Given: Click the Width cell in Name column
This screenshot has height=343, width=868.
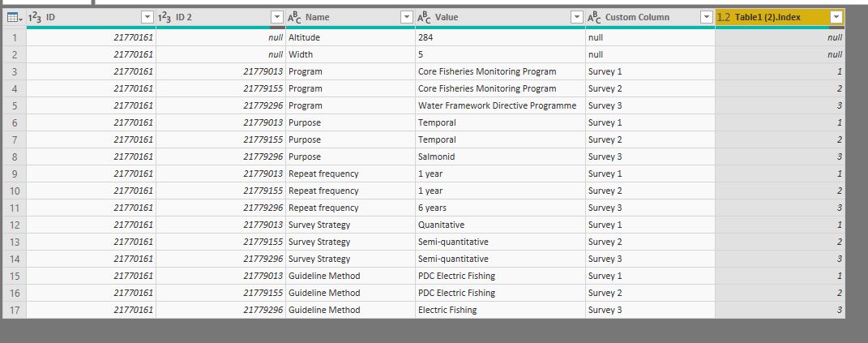Looking at the screenshot, I should pyautogui.click(x=350, y=55).
